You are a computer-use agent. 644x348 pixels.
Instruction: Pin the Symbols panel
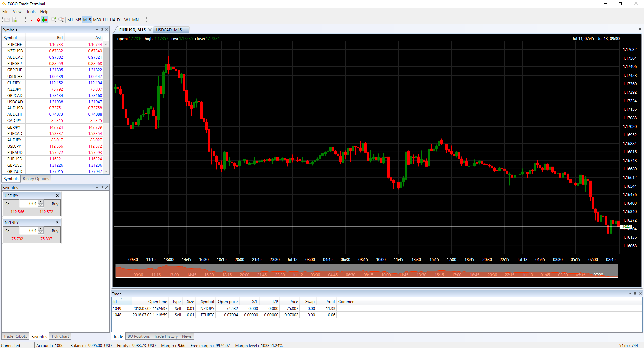(x=102, y=30)
